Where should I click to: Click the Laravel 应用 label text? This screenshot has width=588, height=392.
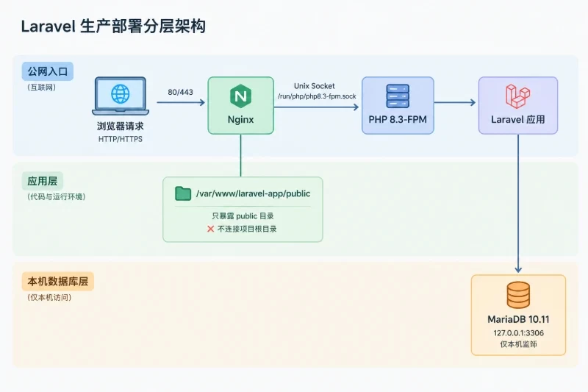click(x=518, y=120)
